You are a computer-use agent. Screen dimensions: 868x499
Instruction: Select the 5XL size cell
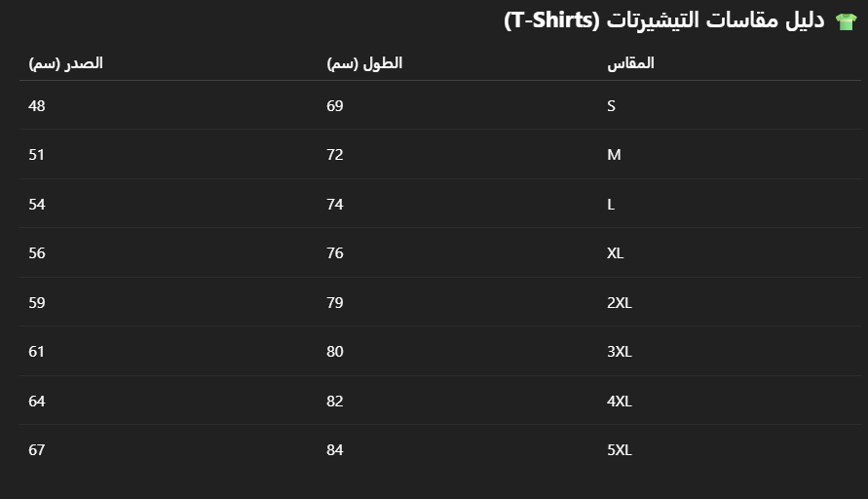tap(620, 450)
